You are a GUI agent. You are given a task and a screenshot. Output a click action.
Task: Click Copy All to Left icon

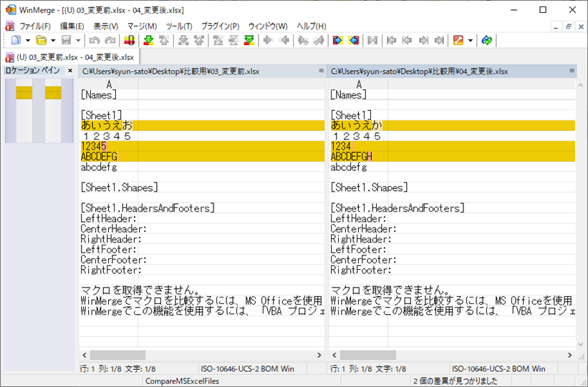(x=353, y=40)
